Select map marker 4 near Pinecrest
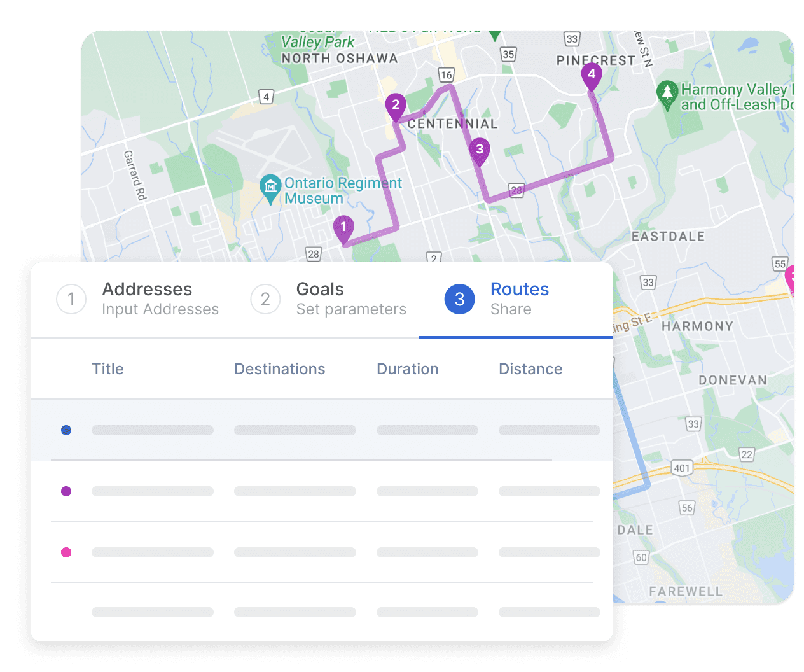 click(x=592, y=74)
